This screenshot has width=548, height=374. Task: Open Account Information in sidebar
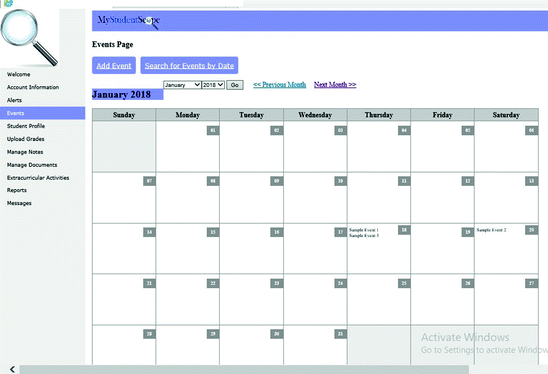(33, 87)
